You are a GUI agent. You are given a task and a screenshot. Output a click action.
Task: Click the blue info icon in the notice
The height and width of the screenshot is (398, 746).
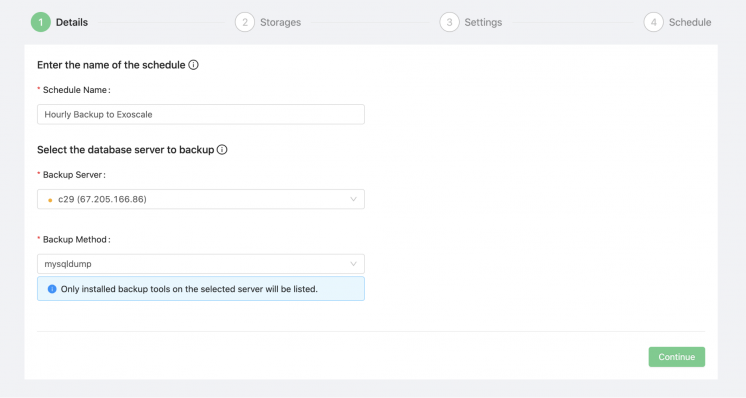52,289
